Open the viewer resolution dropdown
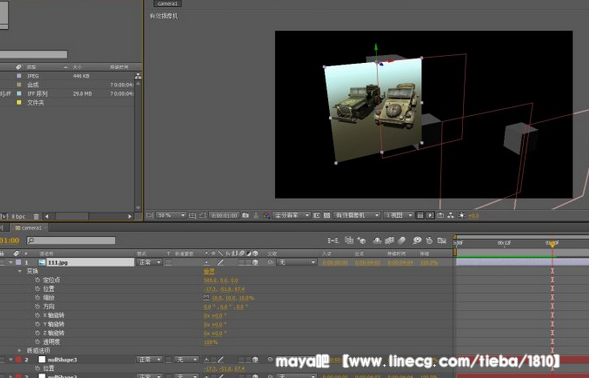589x378 pixels. point(291,215)
